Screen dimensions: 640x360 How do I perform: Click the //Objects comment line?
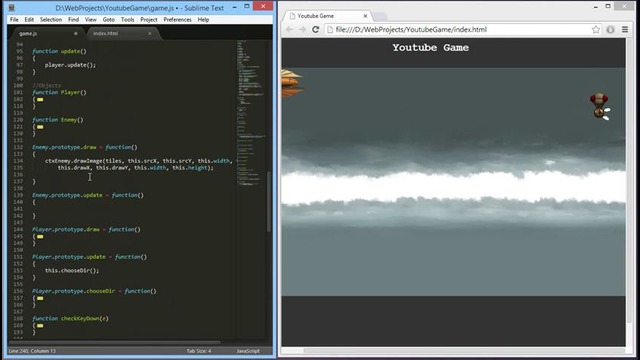[47, 86]
